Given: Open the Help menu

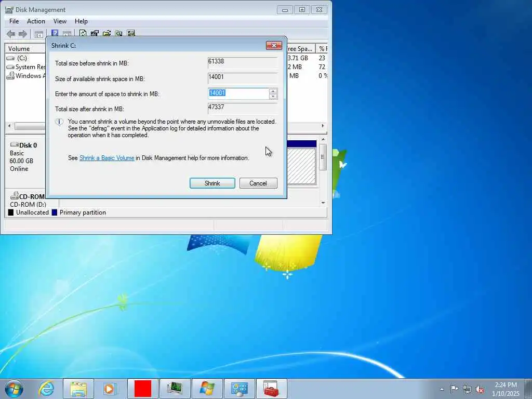Looking at the screenshot, I should pyautogui.click(x=81, y=21).
